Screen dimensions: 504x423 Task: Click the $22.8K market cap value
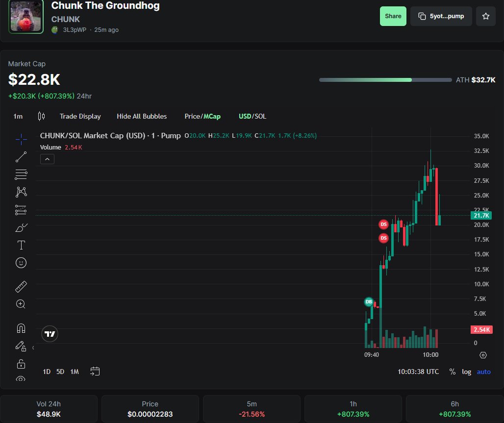pos(34,79)
